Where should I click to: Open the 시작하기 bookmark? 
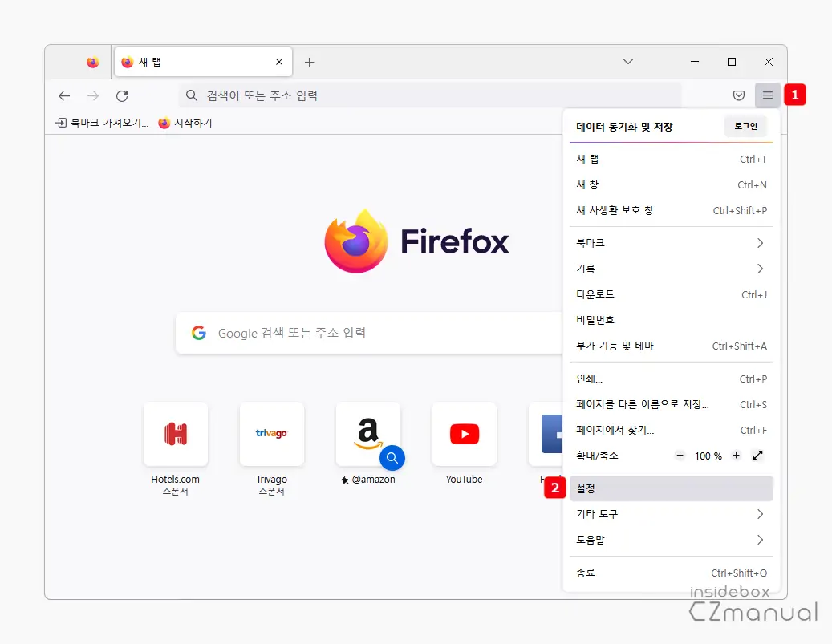pyautogui.click(x=185, y=123)
